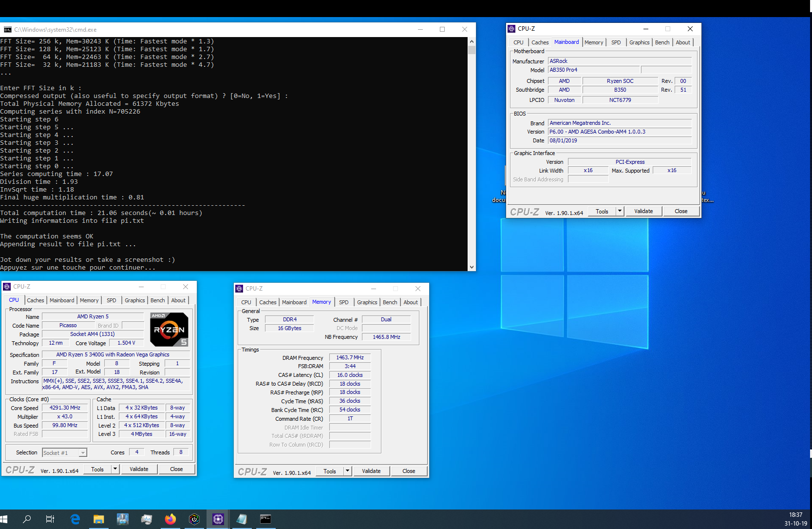Open Tools dropdown arrow in Memory window

347,471
